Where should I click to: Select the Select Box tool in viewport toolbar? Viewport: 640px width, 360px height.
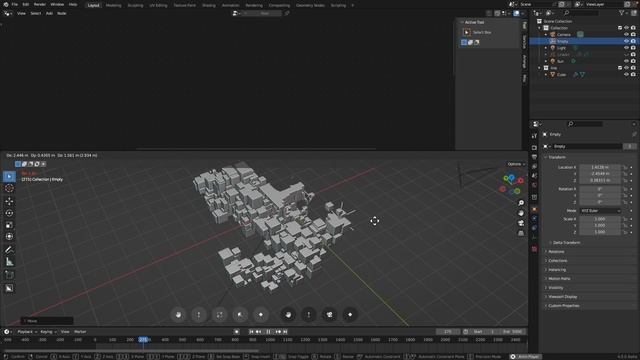click(9, 176)
